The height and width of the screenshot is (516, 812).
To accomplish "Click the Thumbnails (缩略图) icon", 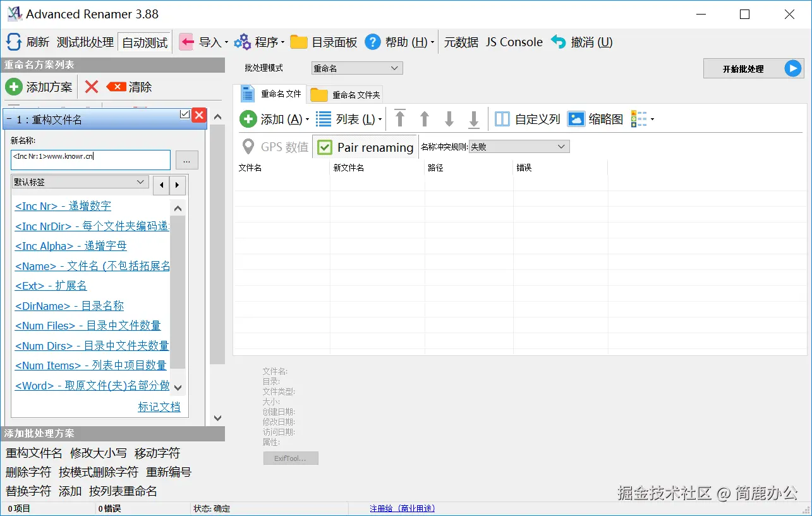I will (576, 119).
